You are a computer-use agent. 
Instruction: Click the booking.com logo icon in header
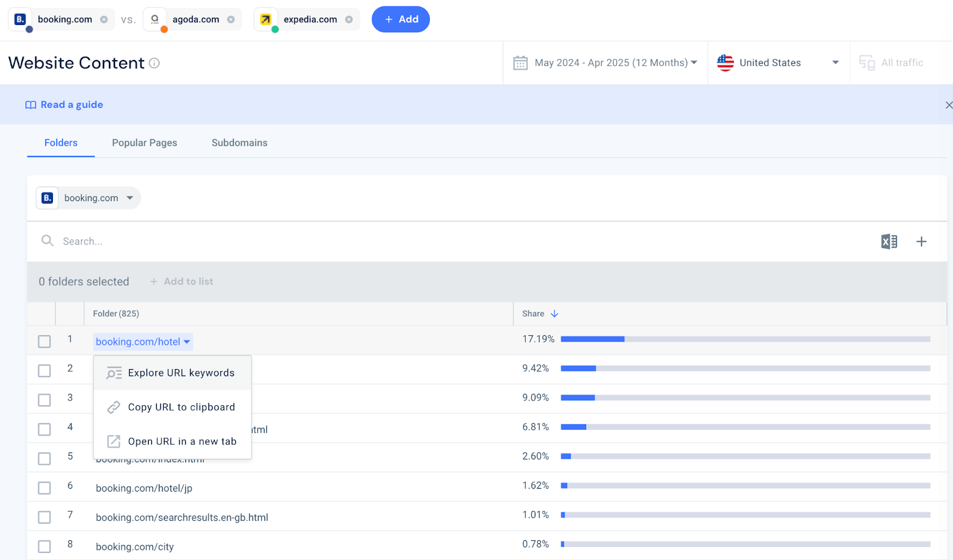(x=20, y=19)
